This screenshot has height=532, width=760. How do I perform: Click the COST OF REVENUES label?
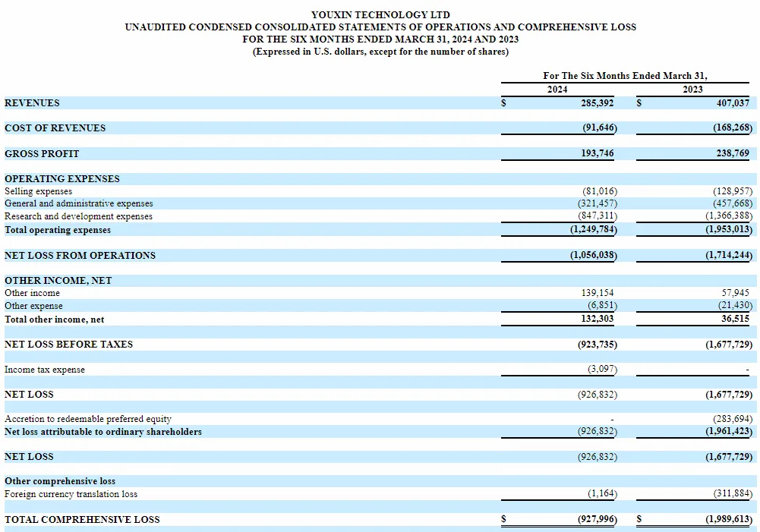click(55, 128)
